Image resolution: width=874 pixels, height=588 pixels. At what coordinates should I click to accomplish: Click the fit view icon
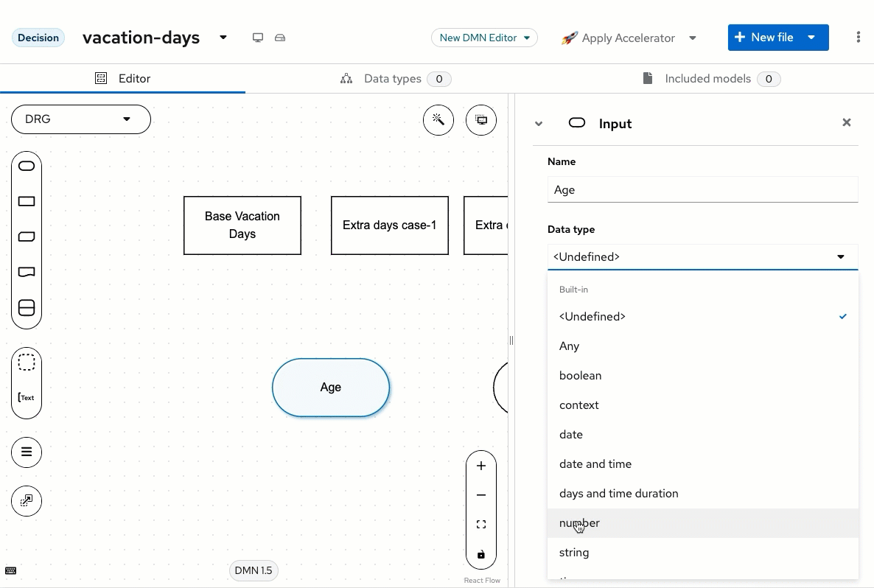(x=481, y=525)
